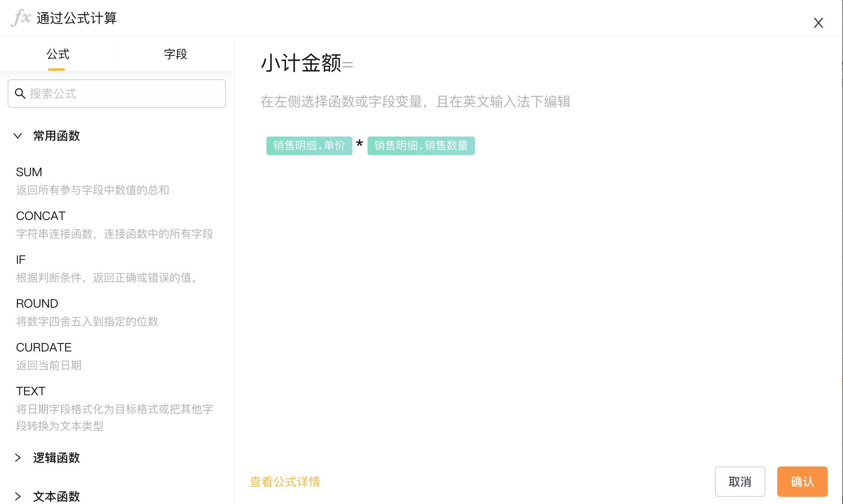Click the description 将数字四舍五入到指定的位数
The height and width of the screenshot is (504, 843).
(87, 322)
